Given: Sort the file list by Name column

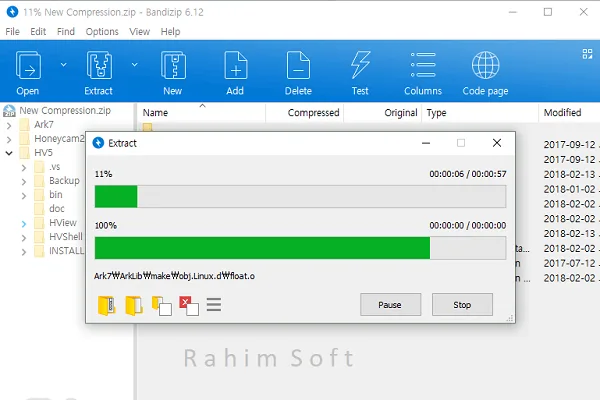Looking at the screenshot, I should tap(155, 113).
